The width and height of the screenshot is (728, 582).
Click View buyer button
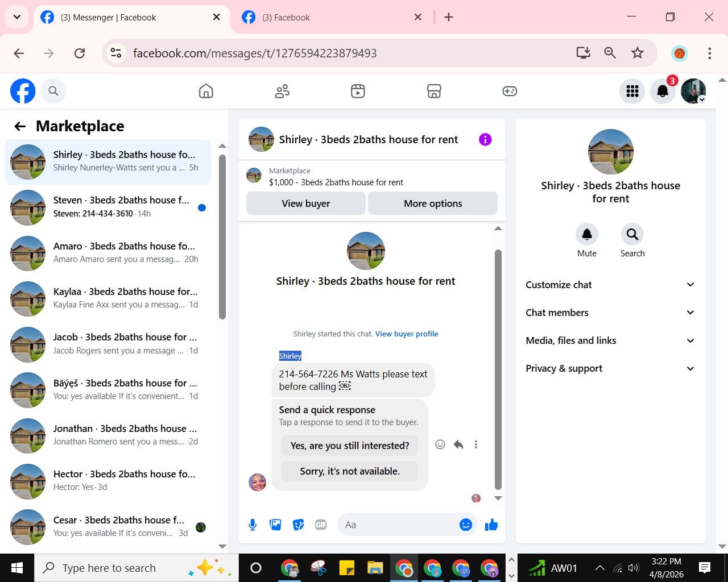pyautogui.click(x=306, y=203)
